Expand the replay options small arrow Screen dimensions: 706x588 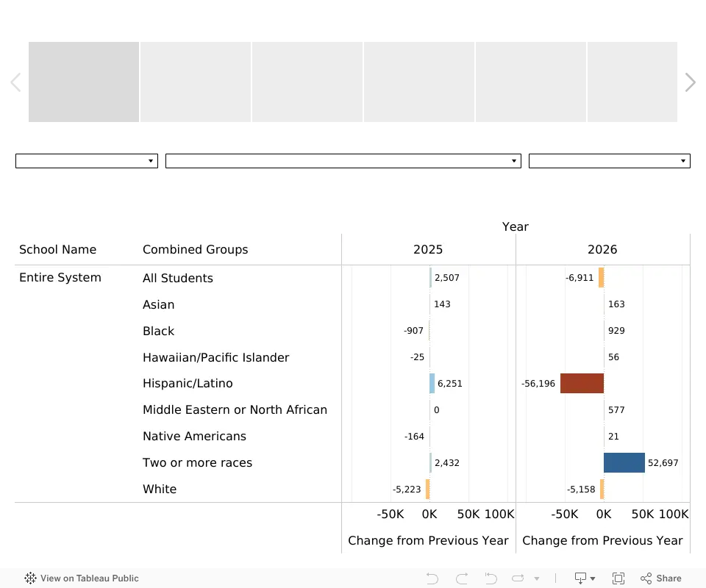537,578
